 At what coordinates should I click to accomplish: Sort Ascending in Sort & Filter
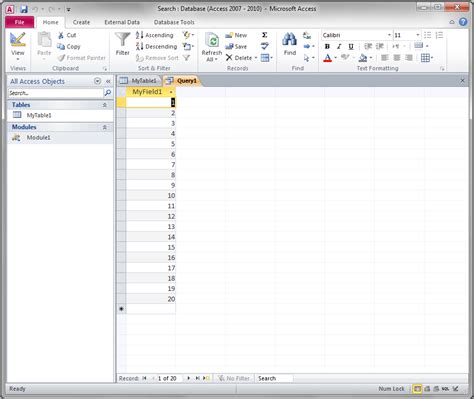click(155, 35)
